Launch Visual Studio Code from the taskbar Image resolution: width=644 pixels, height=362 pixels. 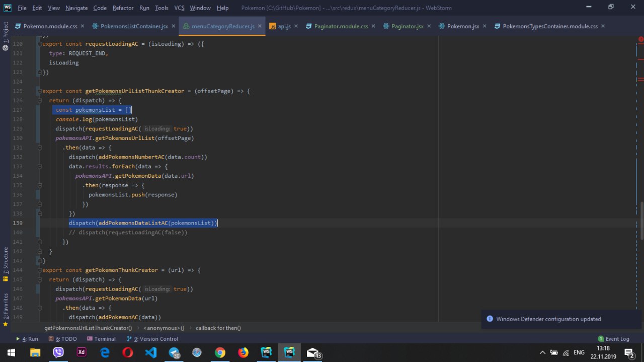[151, 352]
